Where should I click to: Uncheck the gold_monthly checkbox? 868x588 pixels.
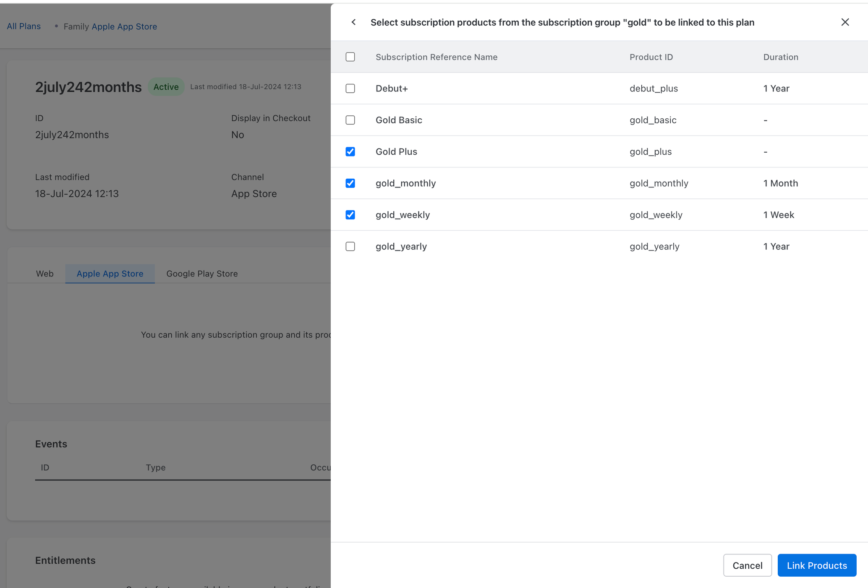(350, 183)
